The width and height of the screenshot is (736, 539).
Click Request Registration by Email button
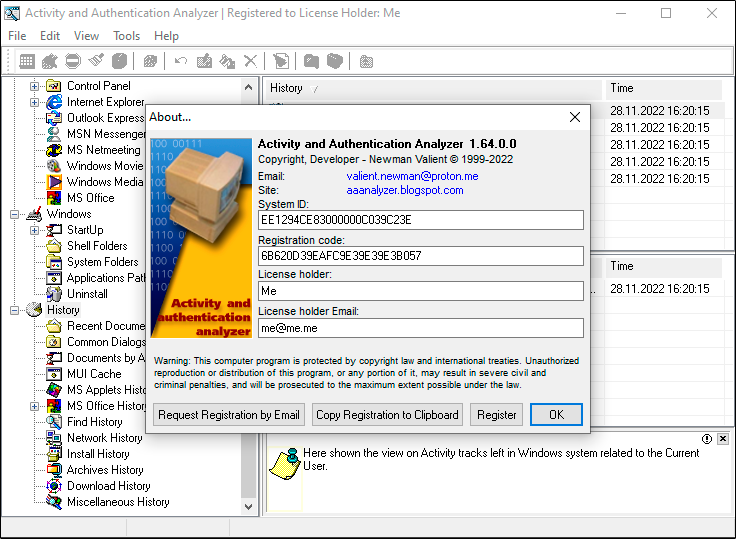pyautogui.click(x=229, y=415)
